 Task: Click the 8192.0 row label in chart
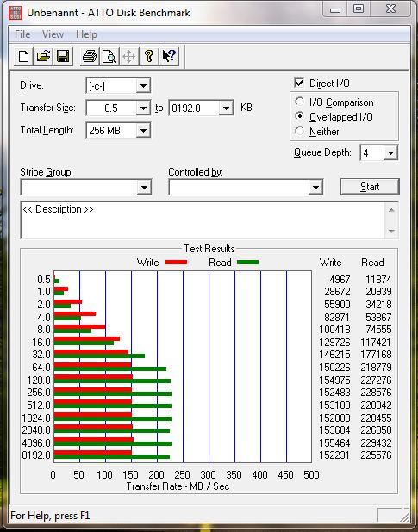point(36,455)
